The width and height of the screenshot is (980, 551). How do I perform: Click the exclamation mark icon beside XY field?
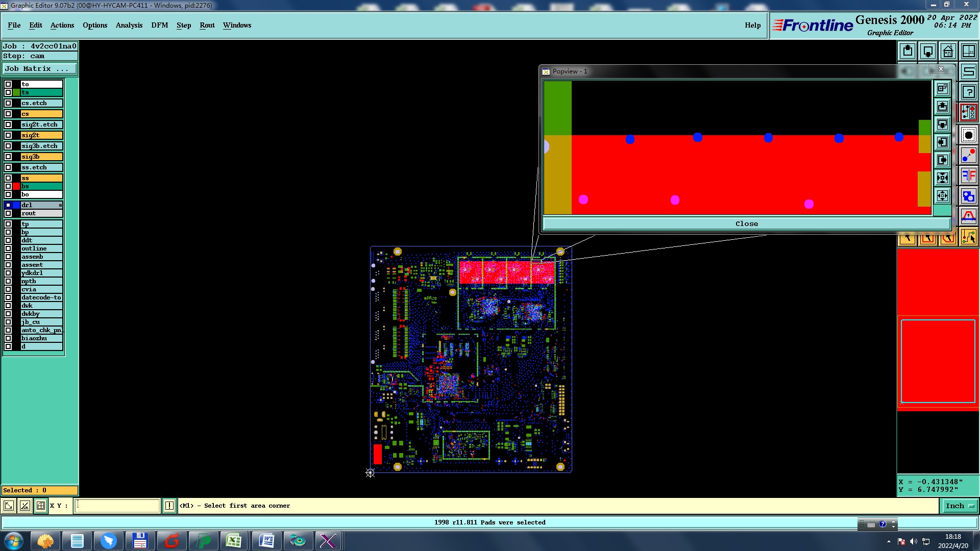click(169, 506)
